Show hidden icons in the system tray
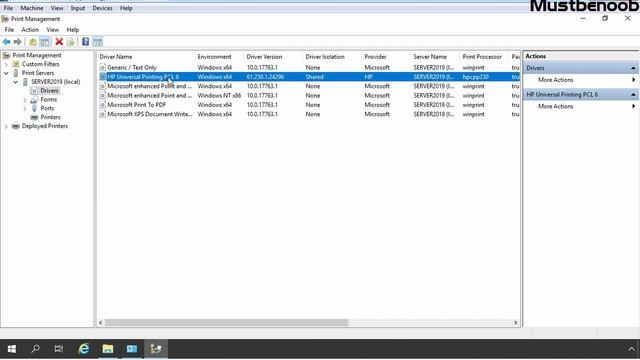Viewport: 640px width, 360px height. click(631, 349)
